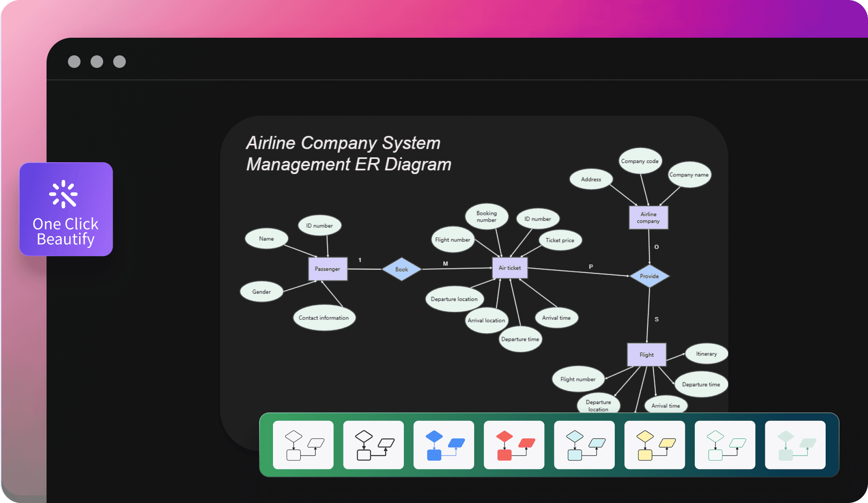Apply the red filled flowchart theme
868x503 pixels.
[x=514, y=445]
